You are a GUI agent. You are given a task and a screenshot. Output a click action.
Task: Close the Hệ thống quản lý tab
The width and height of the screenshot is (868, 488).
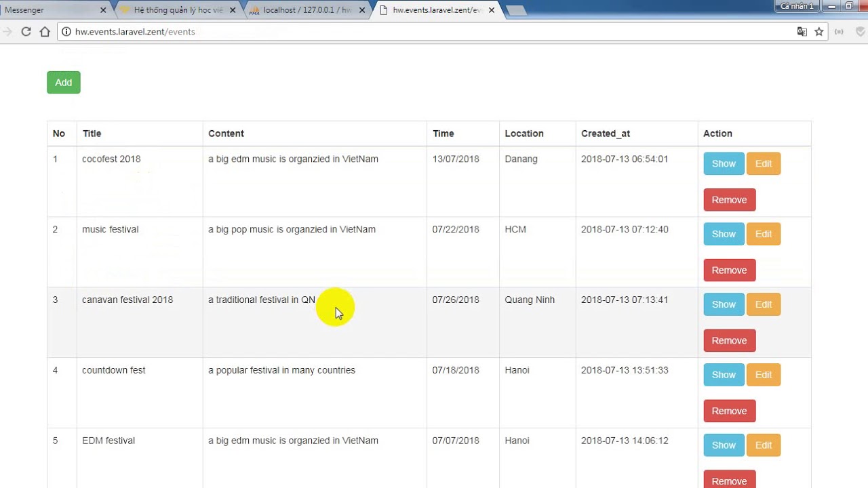pos(233,10)
